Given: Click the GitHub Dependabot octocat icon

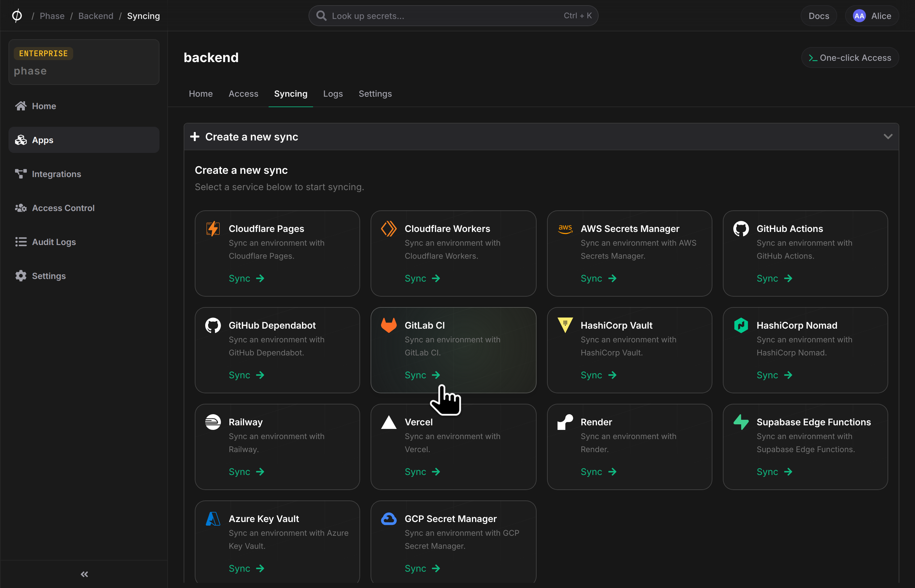Looking at the screenshot, I should pyautogui.click(x=213, y=325).
